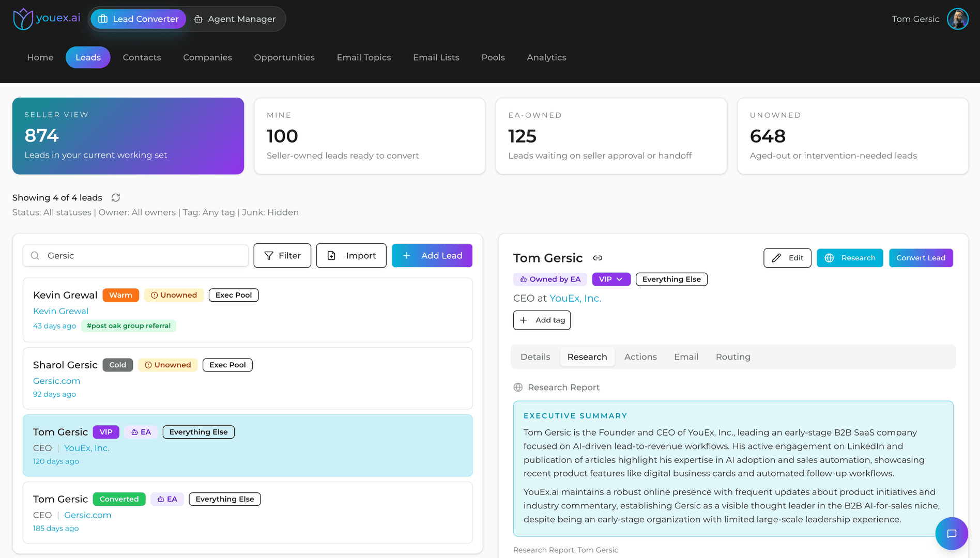The image size is (980, 558).
Task: Open the Routing tab
Action: click(x=733, y=357)
